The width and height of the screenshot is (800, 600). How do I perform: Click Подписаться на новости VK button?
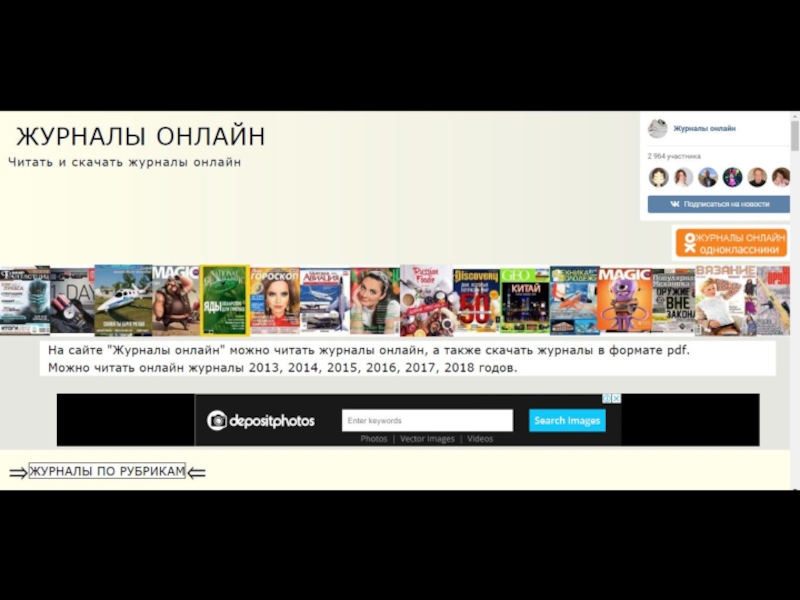(x=719, y=204)
